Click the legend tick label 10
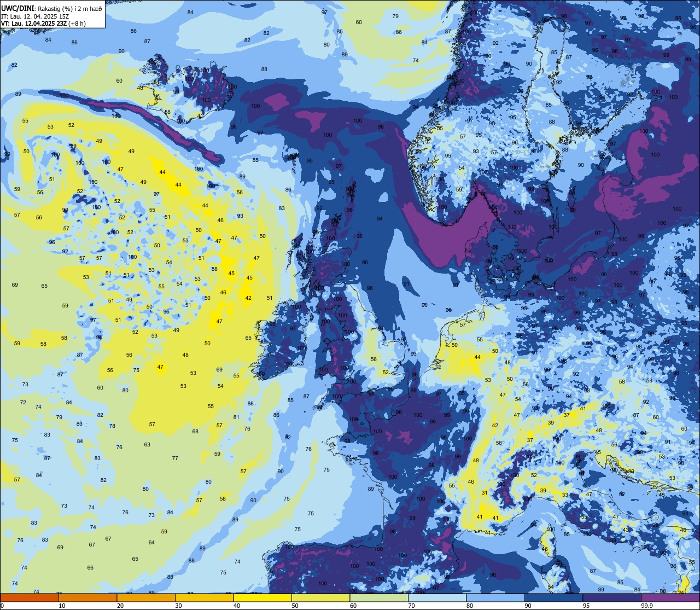The height and width of the screenshot is (610, 700). click(x=62, y=606)
